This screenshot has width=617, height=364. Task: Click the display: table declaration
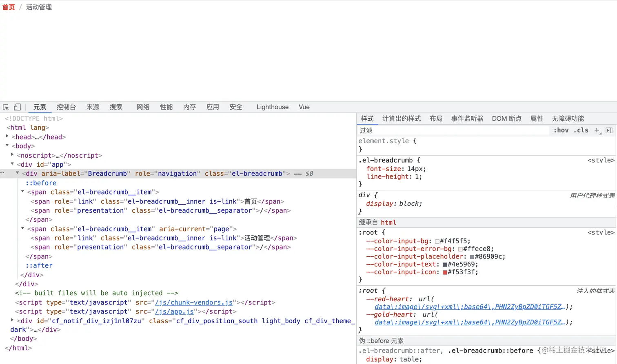coord(394,360)
